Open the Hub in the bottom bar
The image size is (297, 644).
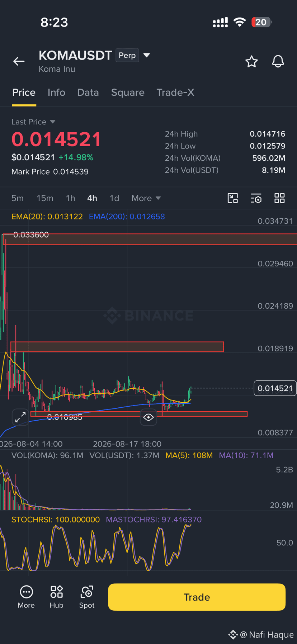[56, 597]
